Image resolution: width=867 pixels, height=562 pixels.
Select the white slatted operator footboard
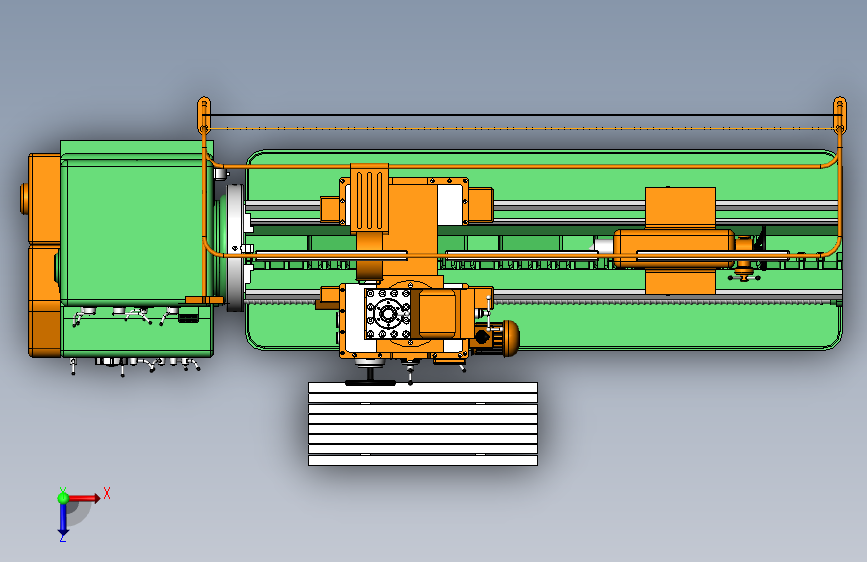point(422,424)
